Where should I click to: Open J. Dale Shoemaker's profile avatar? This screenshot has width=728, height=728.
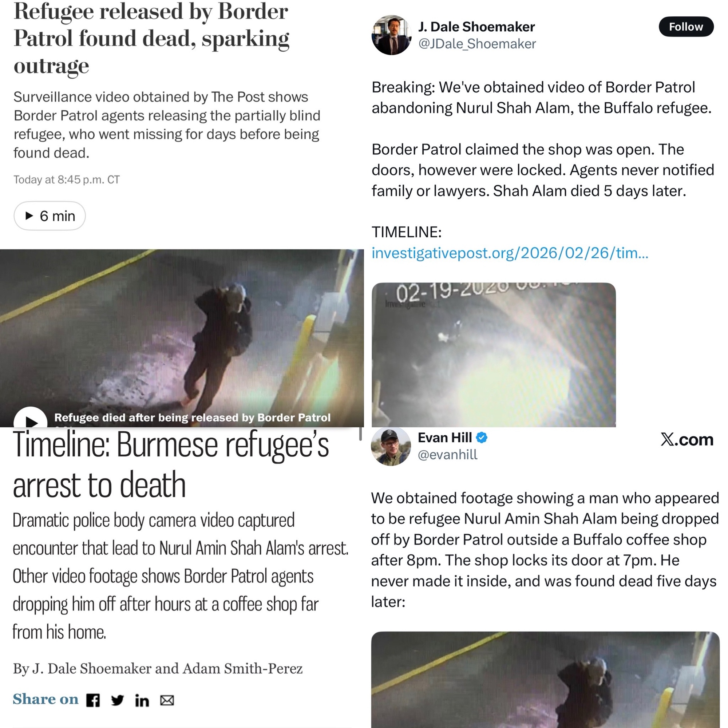(391, 35)
